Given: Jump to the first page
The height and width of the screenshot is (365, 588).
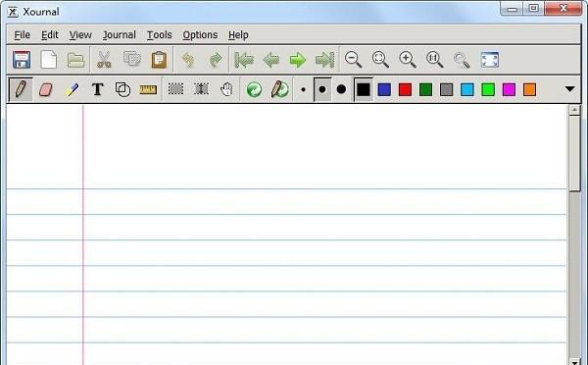Looking at the screenshot, I should pos(244,60).
